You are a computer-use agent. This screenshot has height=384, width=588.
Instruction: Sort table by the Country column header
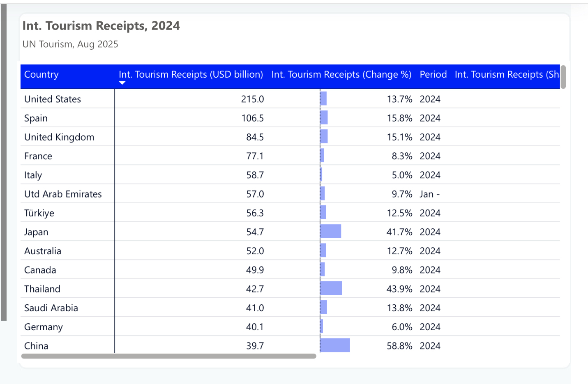[x=42, y=74]
